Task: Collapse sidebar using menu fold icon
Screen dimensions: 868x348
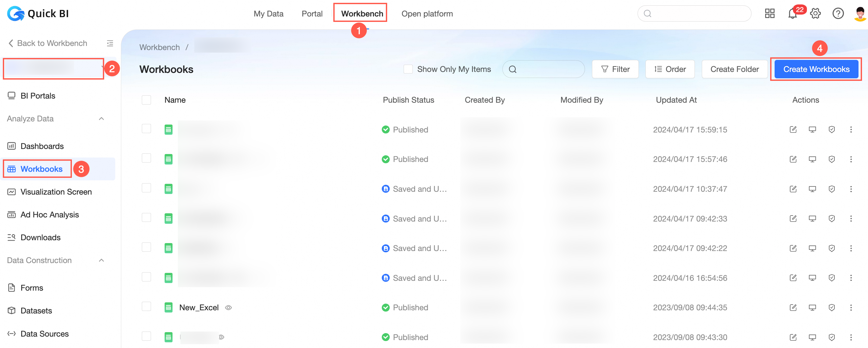Action: [110, 43]
